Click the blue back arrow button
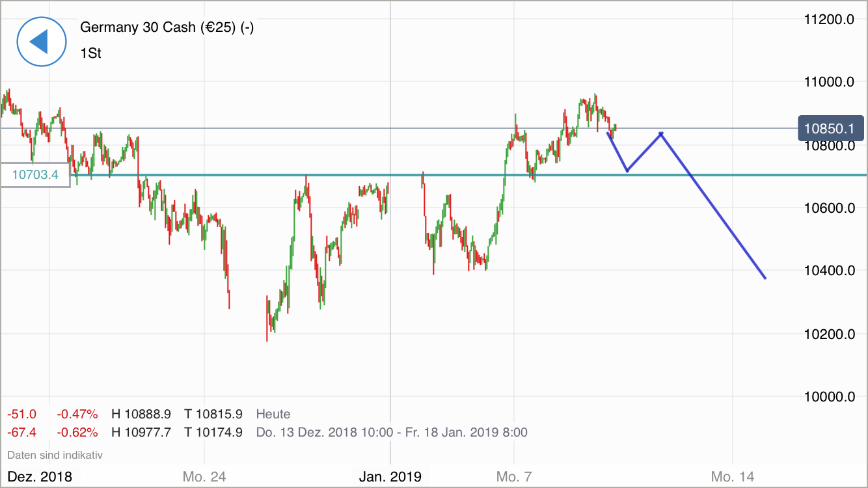This screenshot has height=488, width=868. (41, 42)
